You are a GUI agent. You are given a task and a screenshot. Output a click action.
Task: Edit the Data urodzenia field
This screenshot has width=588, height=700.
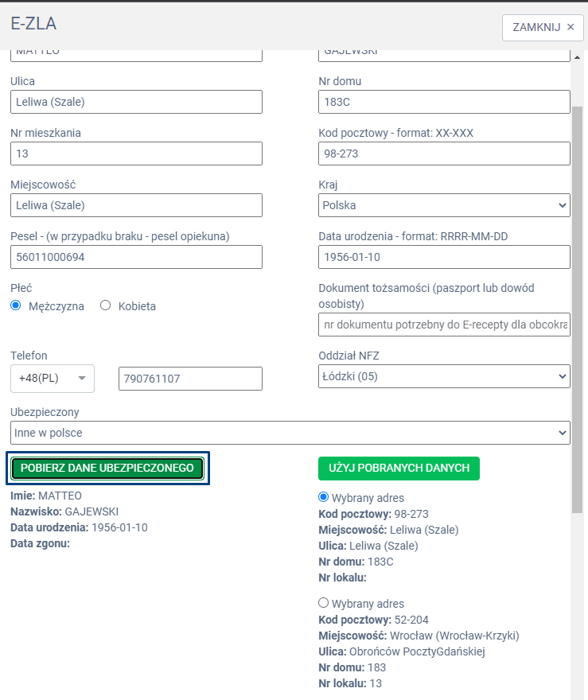pyautogui.click(x=444, y=257)
